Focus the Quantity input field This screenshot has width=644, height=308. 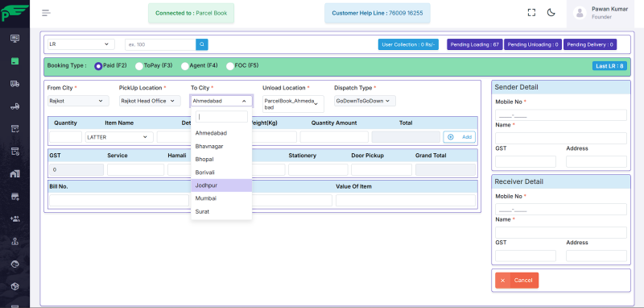65,137
